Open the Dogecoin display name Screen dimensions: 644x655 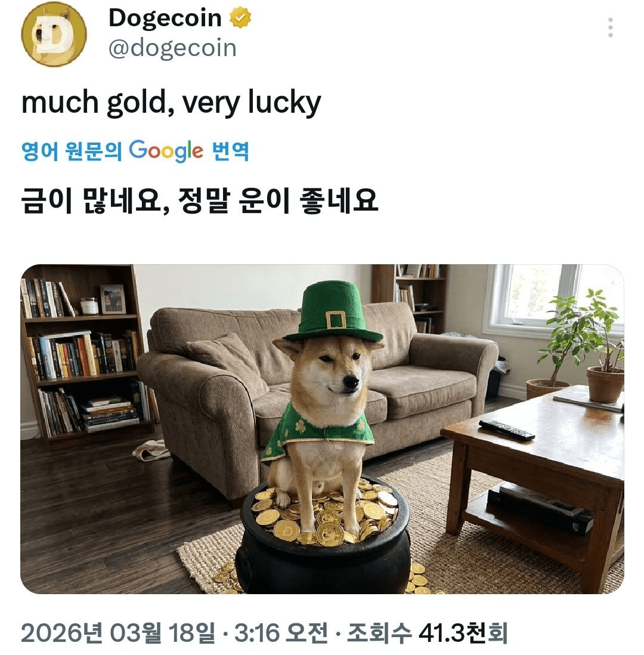click(x=165, y=18)
